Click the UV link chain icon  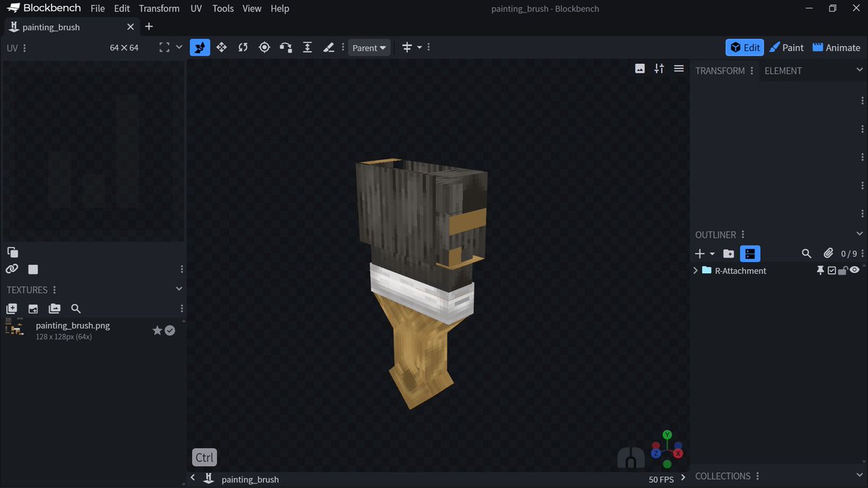(x=12, y=269)
